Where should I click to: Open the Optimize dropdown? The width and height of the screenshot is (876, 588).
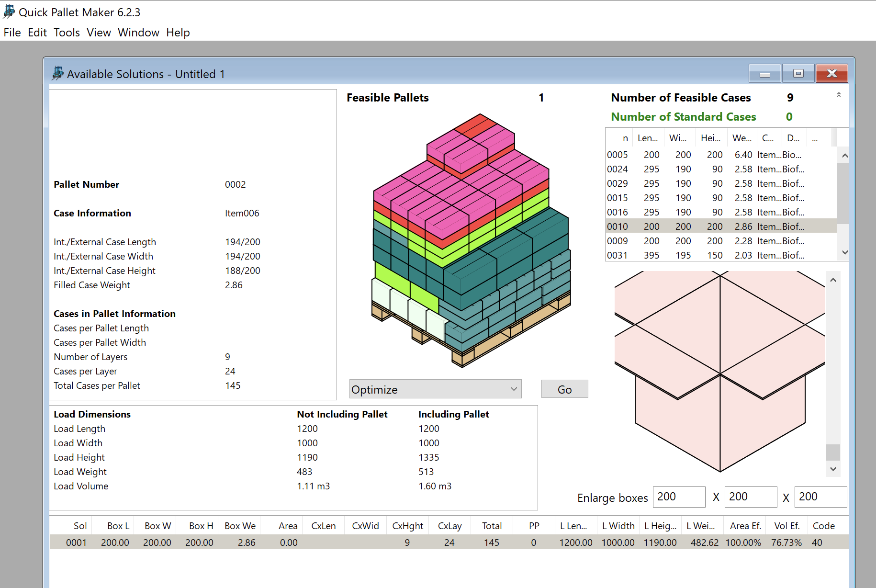(x=435, y=389)
